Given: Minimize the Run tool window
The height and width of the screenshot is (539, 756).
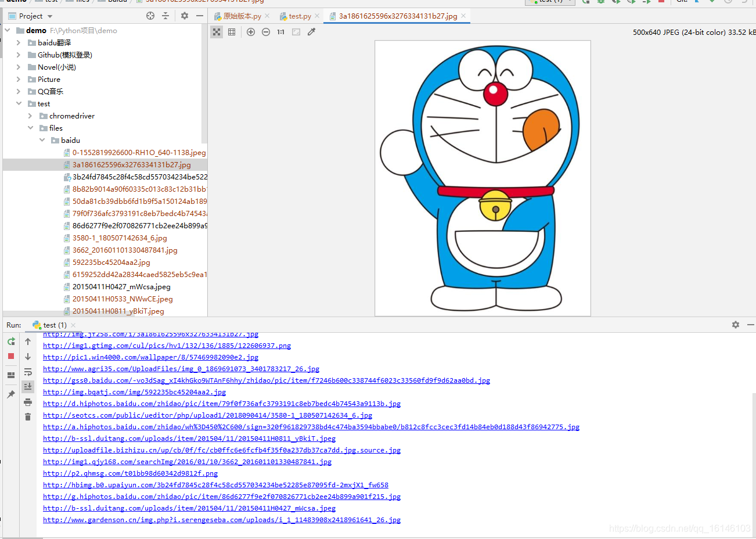Looking at the screenshot, I should point(751,325).
